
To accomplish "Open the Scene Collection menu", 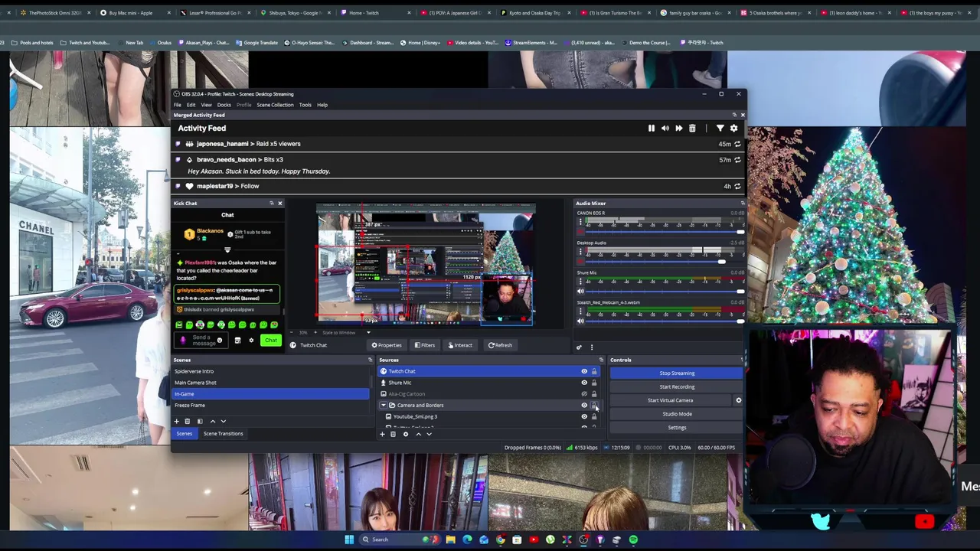I will (x=275, y=105).
